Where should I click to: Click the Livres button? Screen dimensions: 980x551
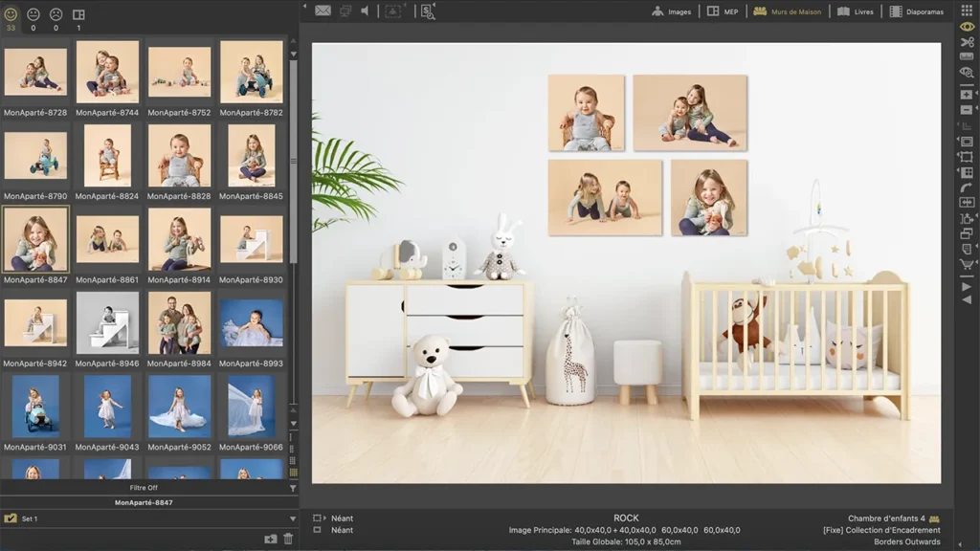855,11
